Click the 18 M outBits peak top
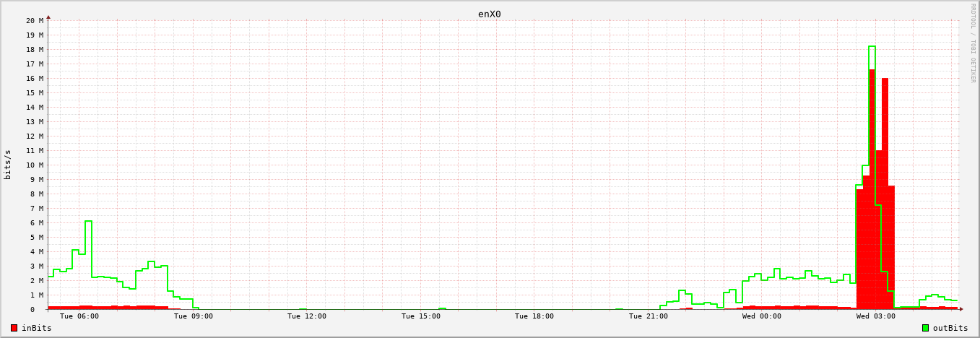Viewport: 980px width, 338px height. tap(872, 46)
